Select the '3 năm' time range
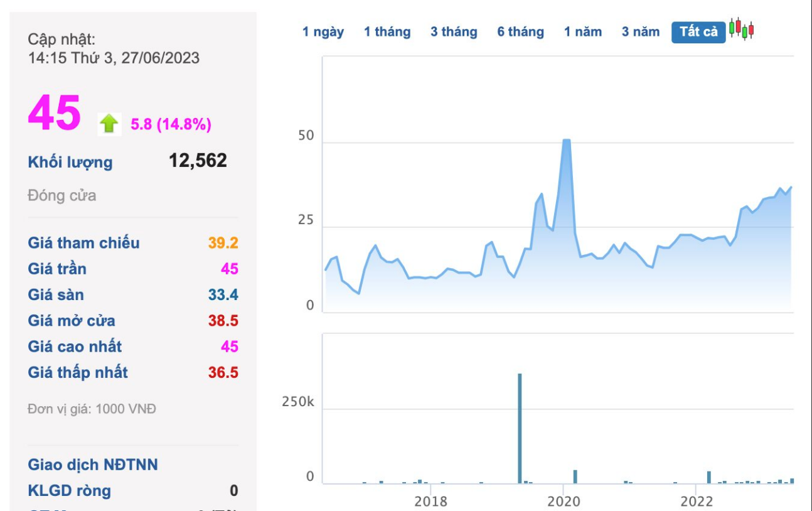This screenshot has width=812, height=511. pos(641,32)
